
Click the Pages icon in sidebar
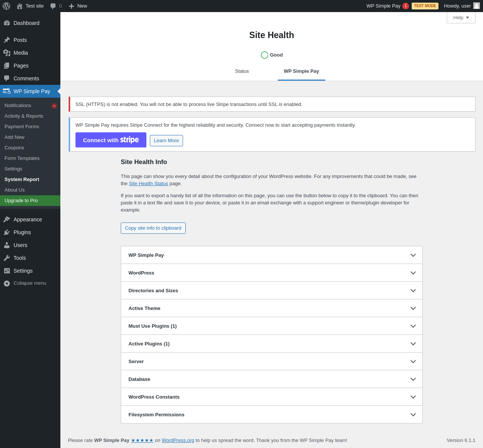[7, 66]
